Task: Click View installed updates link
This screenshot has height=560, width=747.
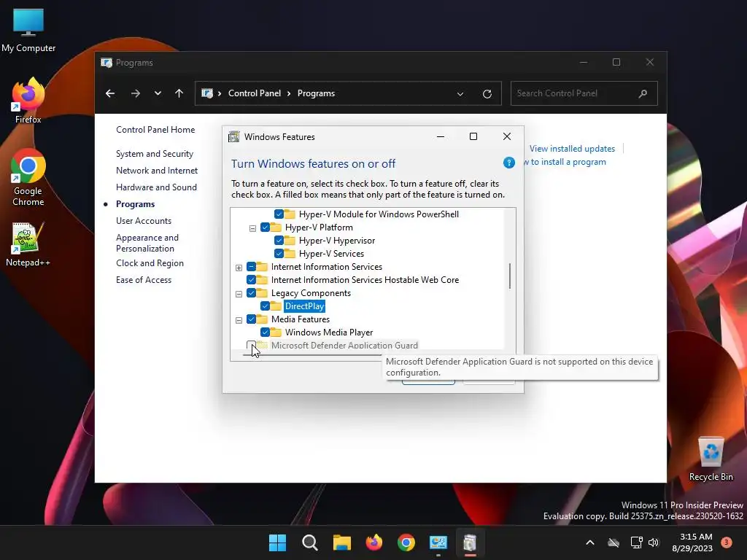Action: 572,149
